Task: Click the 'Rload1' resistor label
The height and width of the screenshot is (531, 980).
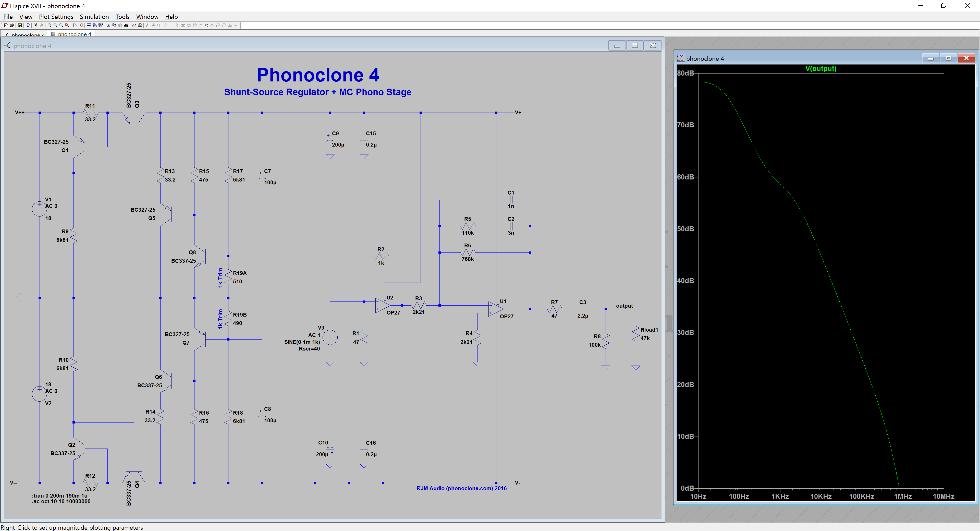Action: pos(649,330)
